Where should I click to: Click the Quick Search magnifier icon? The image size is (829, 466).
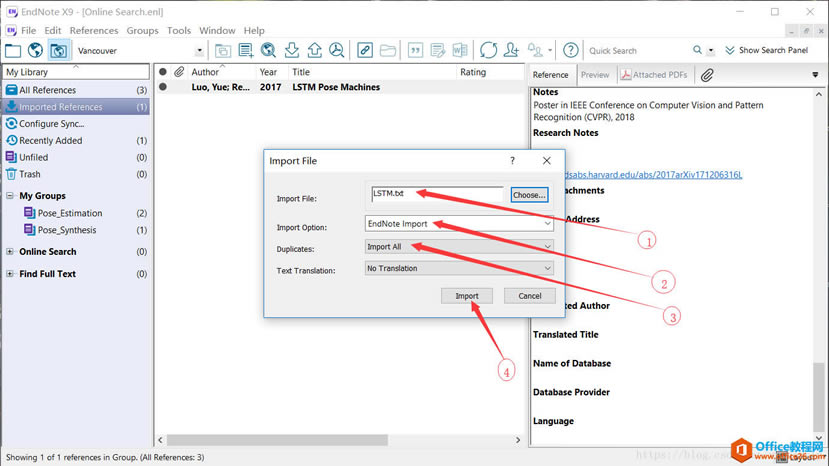(697, 50)
